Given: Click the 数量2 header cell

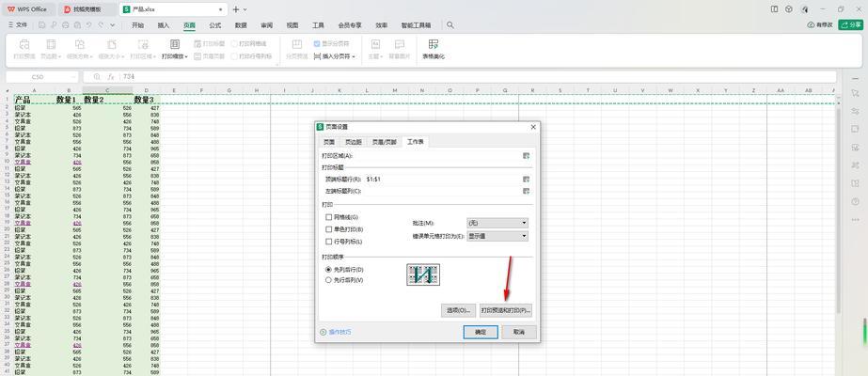Looking at the screenshot, I should 107,100.
